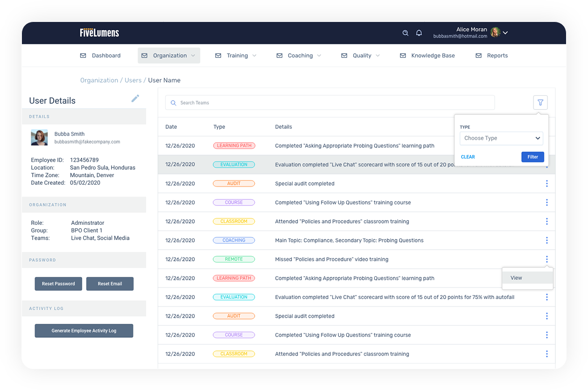Go to Knowledge Base

click(433, 56)
